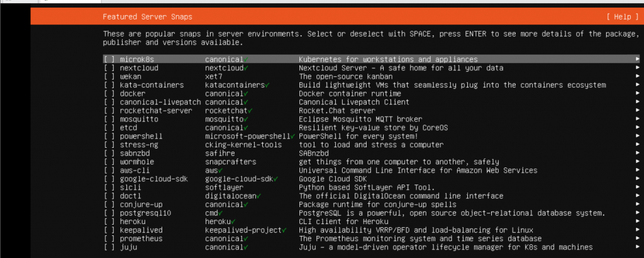The width and height of the screenshot is (644, 258).
Task: Toggle the mosquitto checkbox
Action: point(109,119)
